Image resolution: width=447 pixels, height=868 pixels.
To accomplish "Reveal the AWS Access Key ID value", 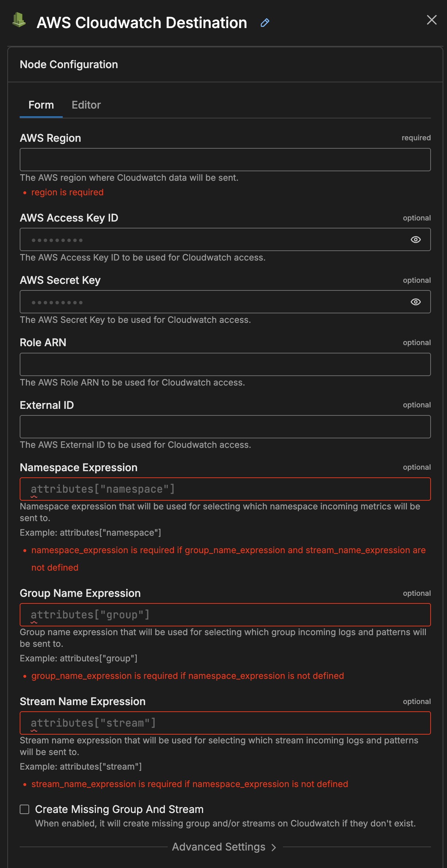I will pos(416,240).
